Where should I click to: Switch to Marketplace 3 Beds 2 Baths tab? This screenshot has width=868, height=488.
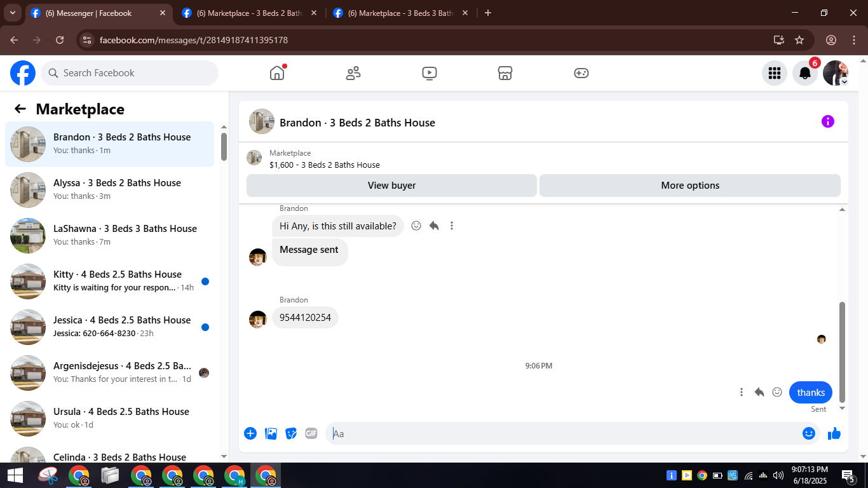(250, 13)
